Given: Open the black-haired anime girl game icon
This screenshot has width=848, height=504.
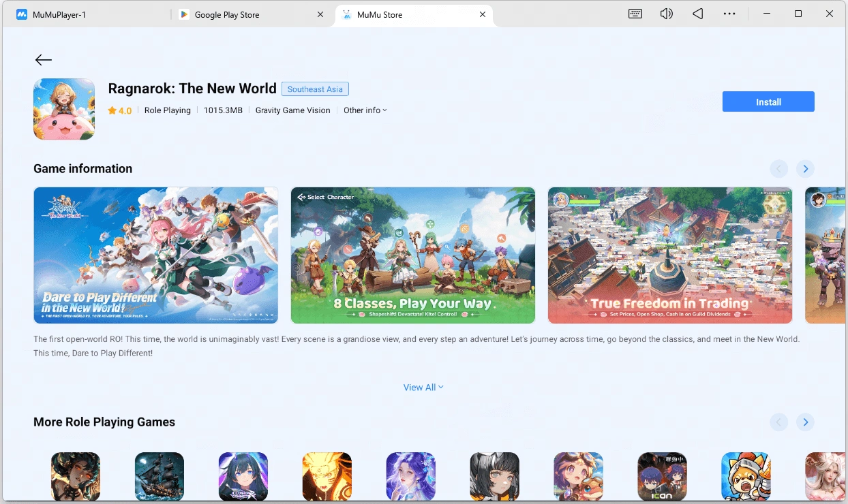Looking at the screenshot, I should click(x=495, y=477).
